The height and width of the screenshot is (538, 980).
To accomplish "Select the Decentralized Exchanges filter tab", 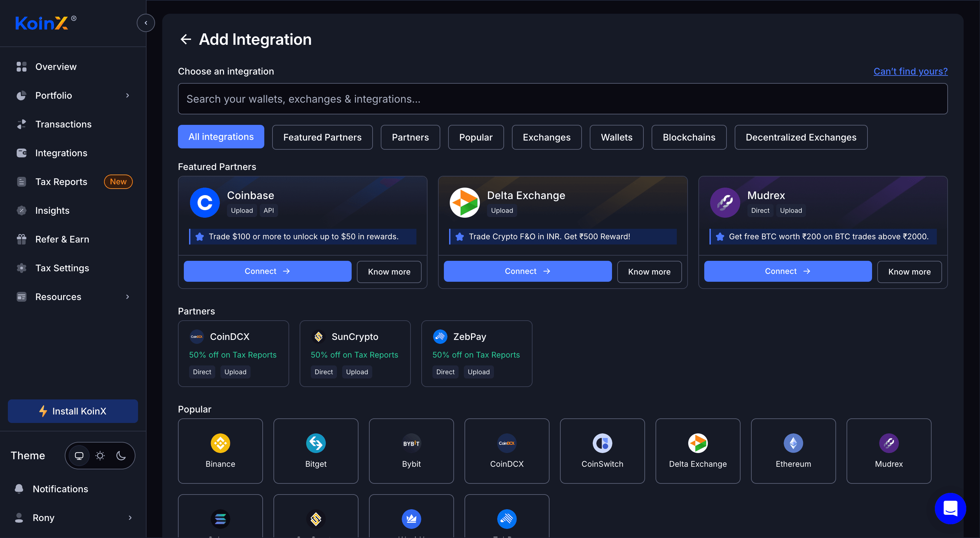I will 801,137.
